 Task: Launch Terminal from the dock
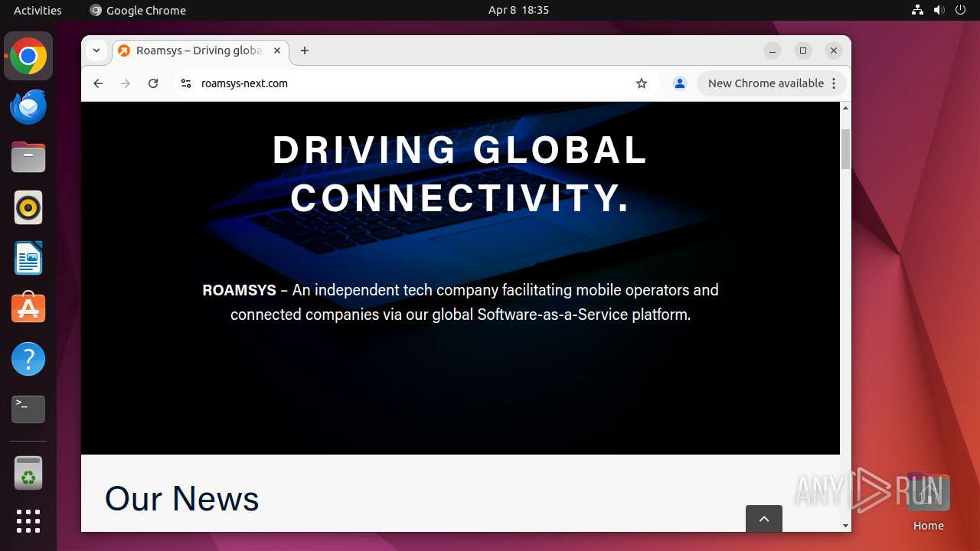(28, 409)
